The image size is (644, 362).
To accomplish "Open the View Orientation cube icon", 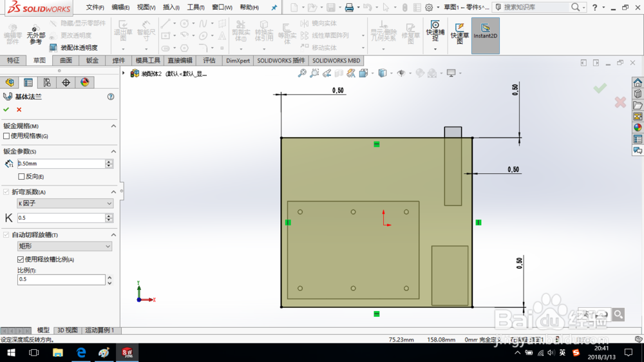I will pyautogui.click(x=363, y=73).
